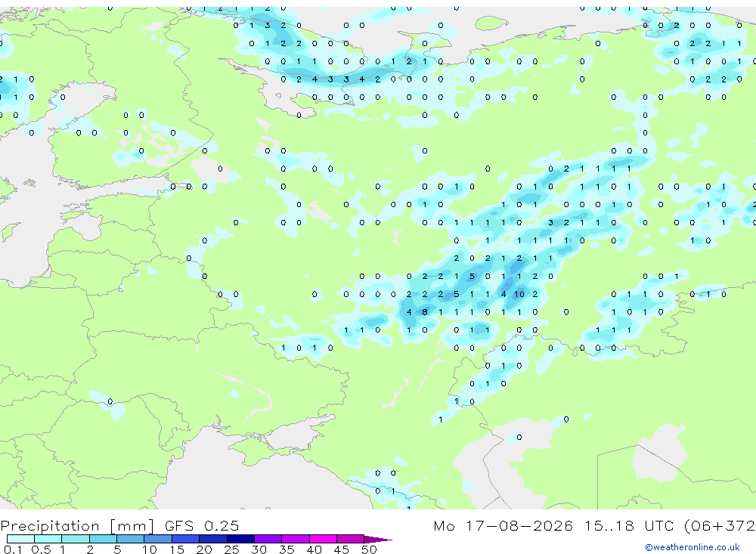This screenshot has width=756, height=554.
Task: Select the 40–45 mm magenta legend segment
Action: [x=323, y=539]
